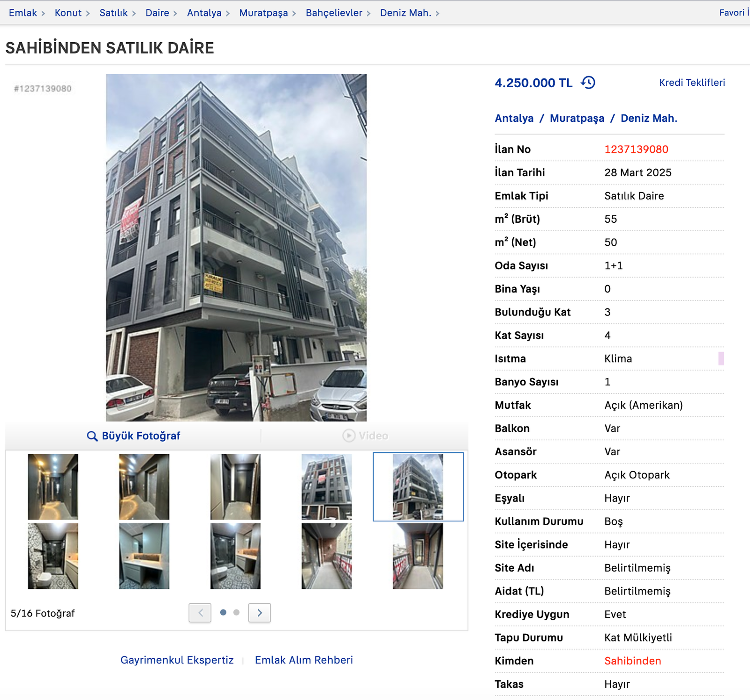Open the Satılık breadcrumb category
The image size is (750, 700).
[x=113, y=13]
